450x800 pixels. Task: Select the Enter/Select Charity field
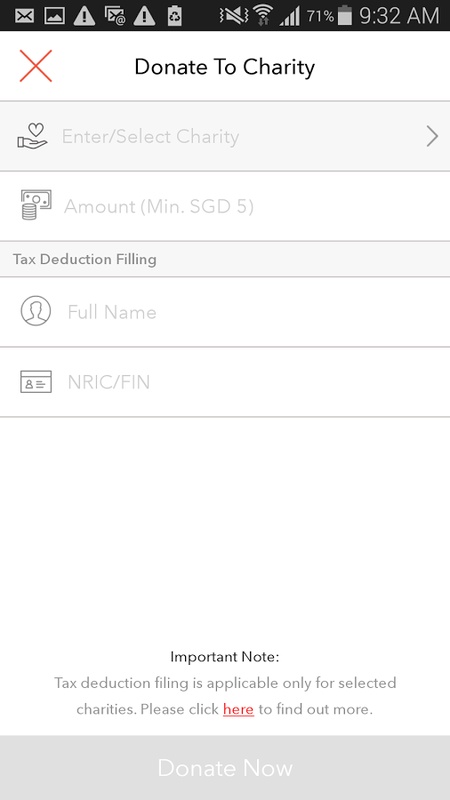click(225, 136)
